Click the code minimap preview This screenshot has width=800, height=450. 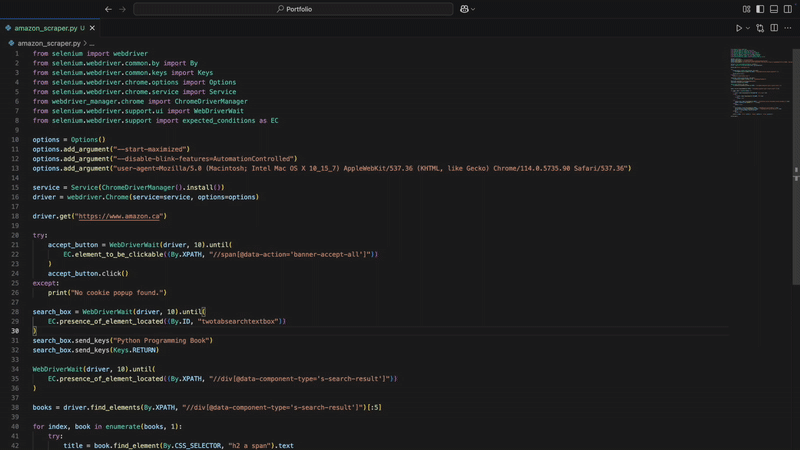(760, 83)
